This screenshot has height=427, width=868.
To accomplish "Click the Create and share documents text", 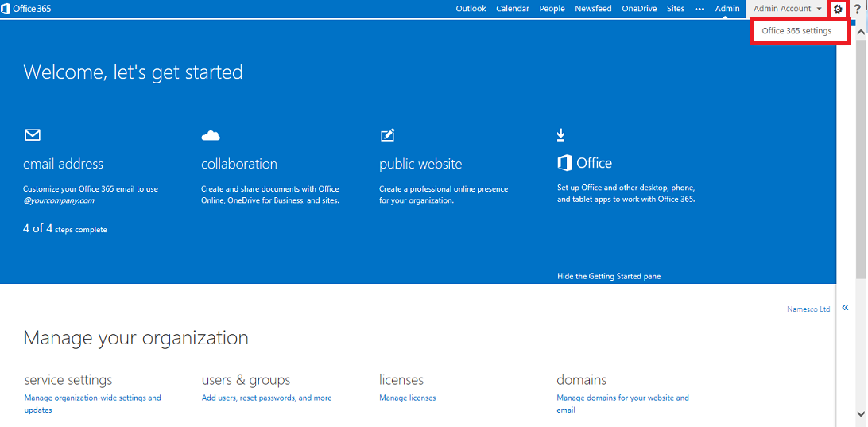I will [x=270, y=194].
